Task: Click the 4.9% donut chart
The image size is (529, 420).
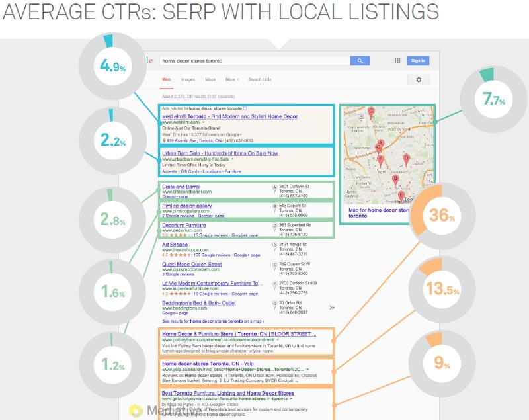Action: tap(112, 65)
